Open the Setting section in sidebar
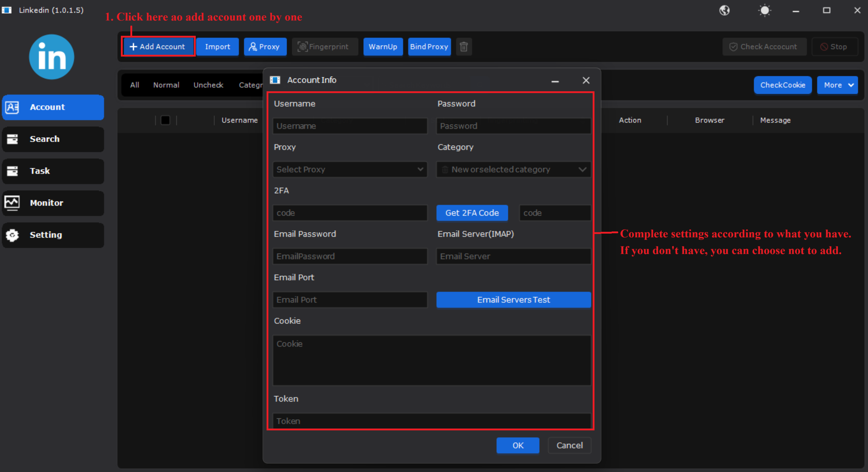The image size is (868, 472). [x=53, y=235]
